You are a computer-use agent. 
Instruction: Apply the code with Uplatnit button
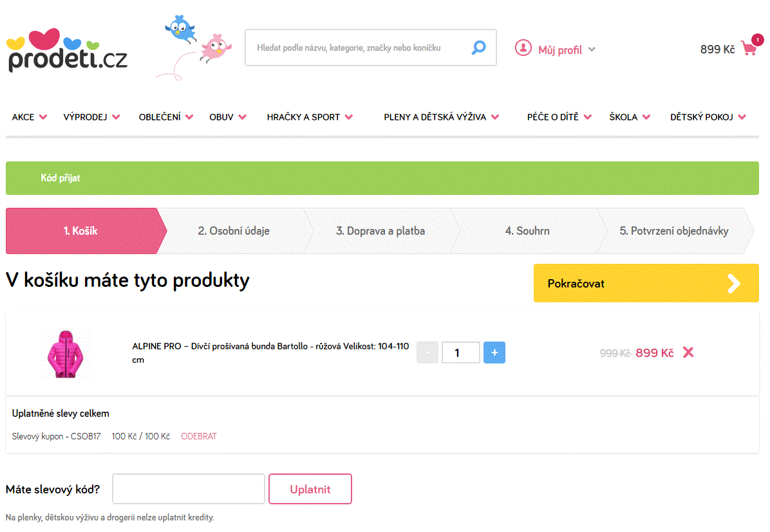310,489
